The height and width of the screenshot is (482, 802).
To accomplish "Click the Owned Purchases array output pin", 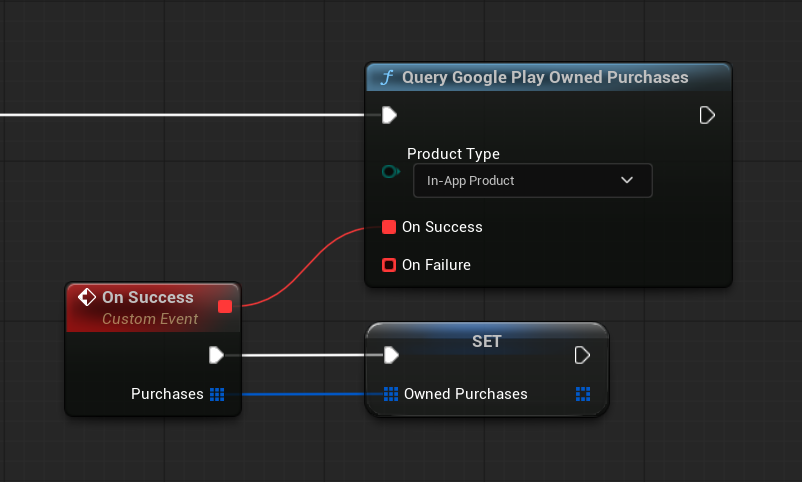I will point(583,394).
